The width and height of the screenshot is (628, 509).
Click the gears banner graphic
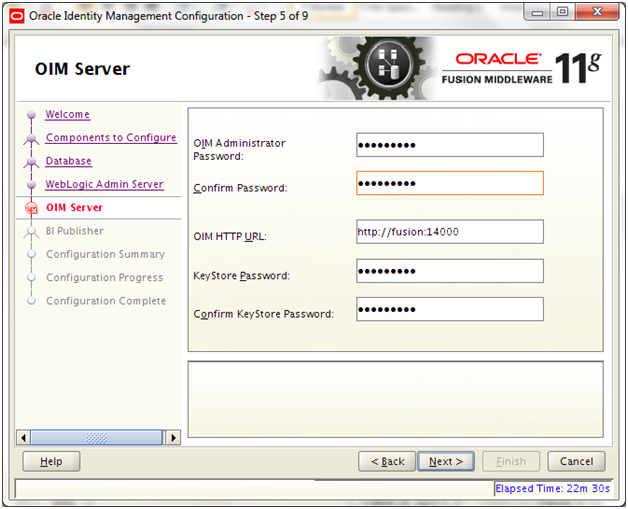(376, 68)
